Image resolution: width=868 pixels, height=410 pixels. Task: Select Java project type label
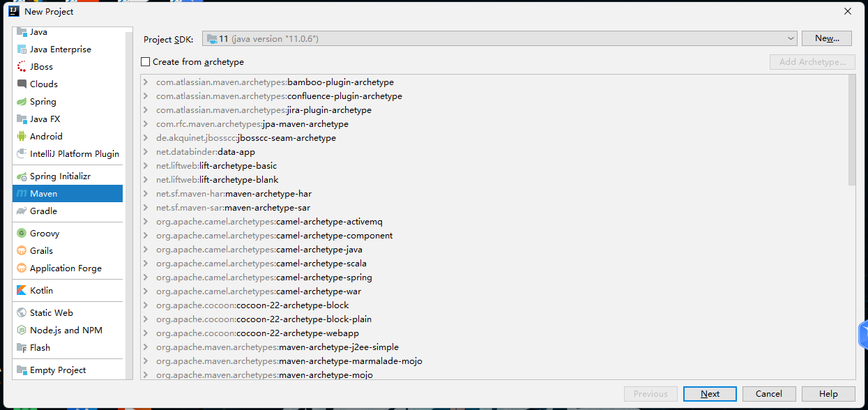click(38, 32)
